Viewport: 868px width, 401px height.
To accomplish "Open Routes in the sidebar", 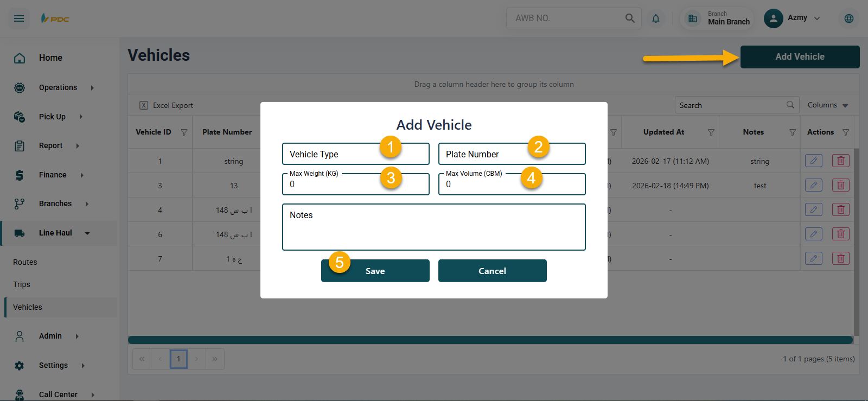I will click(25, 262).
